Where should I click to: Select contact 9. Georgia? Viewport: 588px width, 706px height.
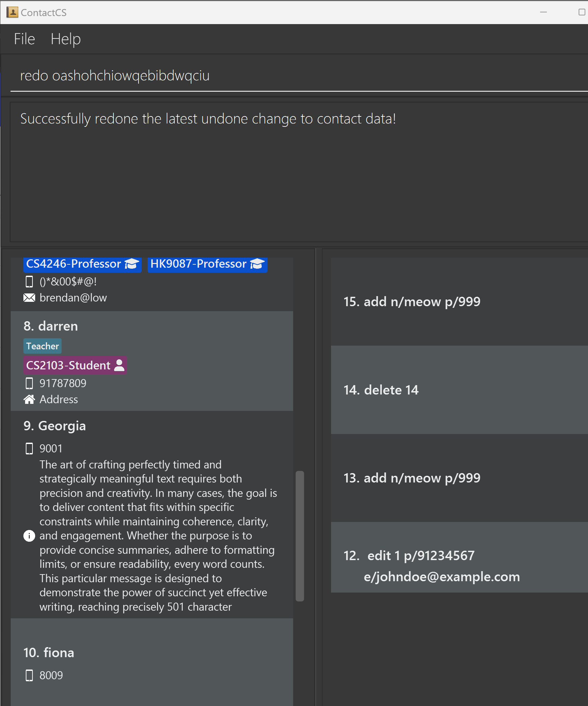[x=152, y=514]
